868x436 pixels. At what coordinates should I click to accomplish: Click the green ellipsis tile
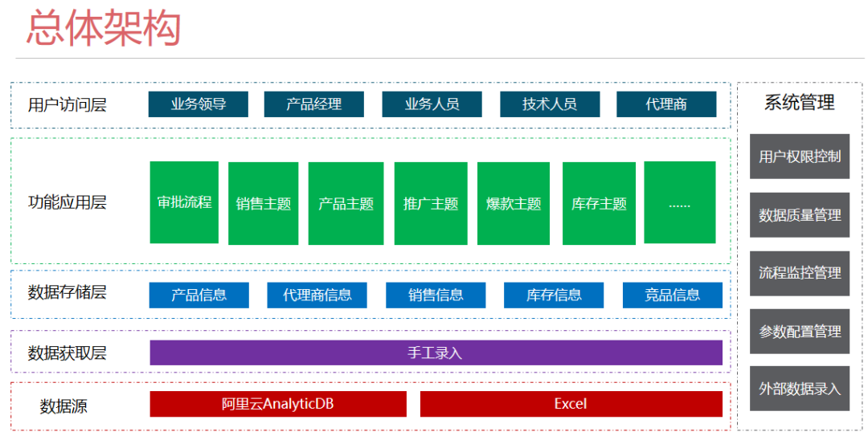click(x=679, y=202)
